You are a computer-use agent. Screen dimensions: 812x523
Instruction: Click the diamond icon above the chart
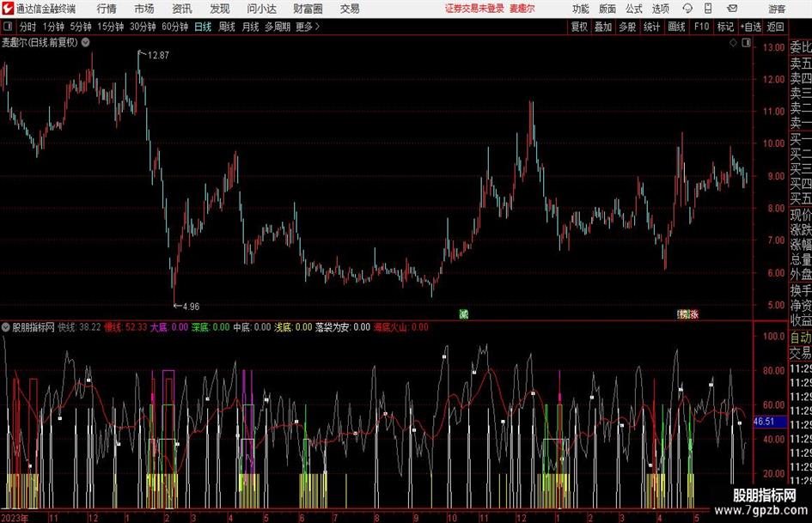(x=733, y=43)
